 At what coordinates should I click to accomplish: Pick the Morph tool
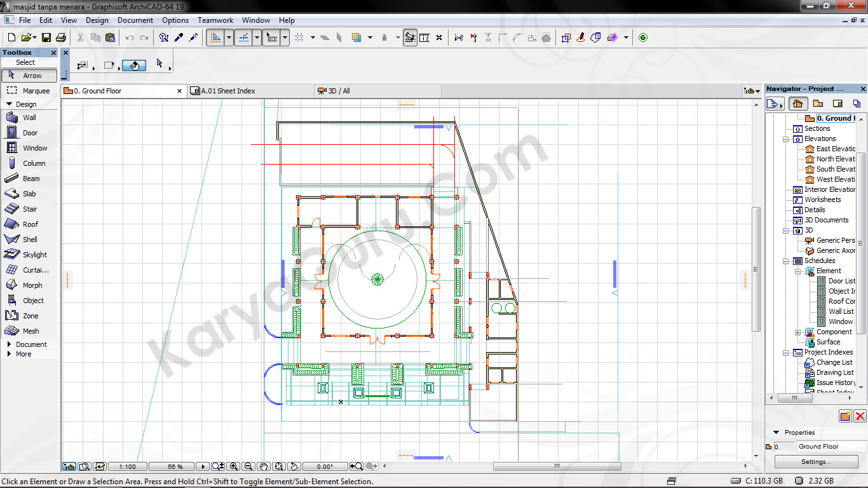(x=32, y=285)
